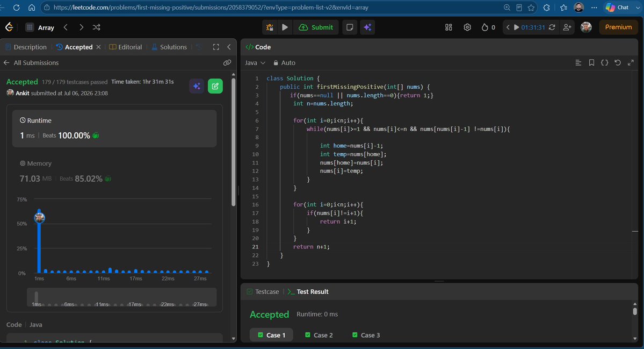Select the Memory stats card
The image size is (644, 349).
coord(114,171)
